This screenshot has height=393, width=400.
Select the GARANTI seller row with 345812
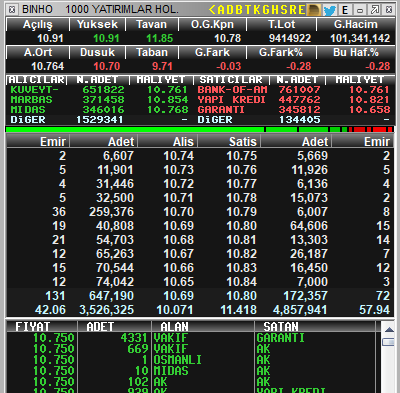coord(294,110)
